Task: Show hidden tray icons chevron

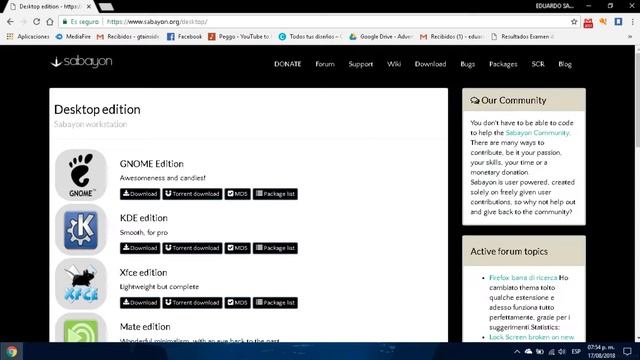Action: click(517, 351)
